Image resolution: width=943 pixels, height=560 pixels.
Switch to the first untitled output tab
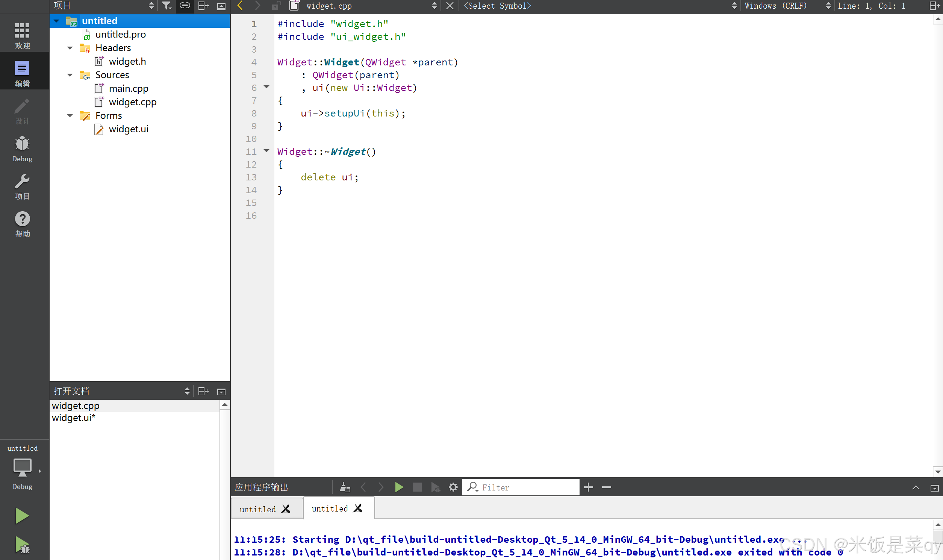(x=258, y=509)
